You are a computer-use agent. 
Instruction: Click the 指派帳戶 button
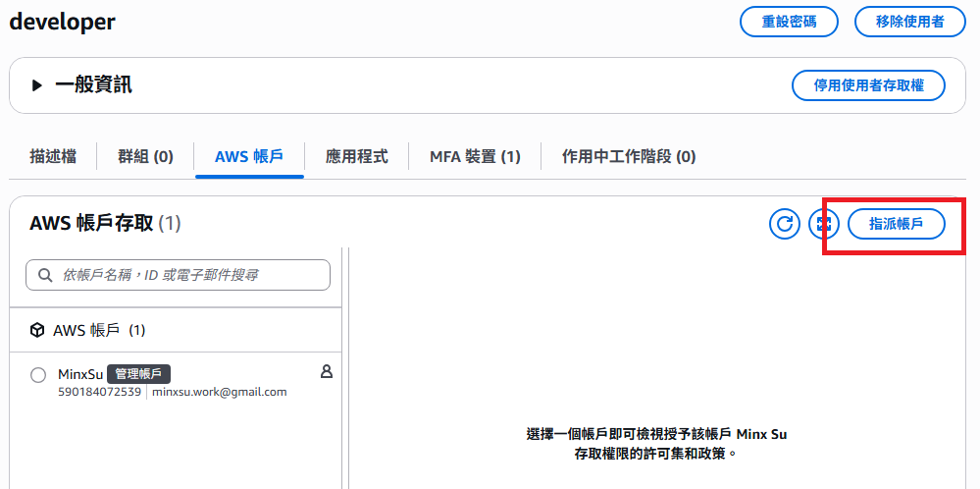(897, 224)
